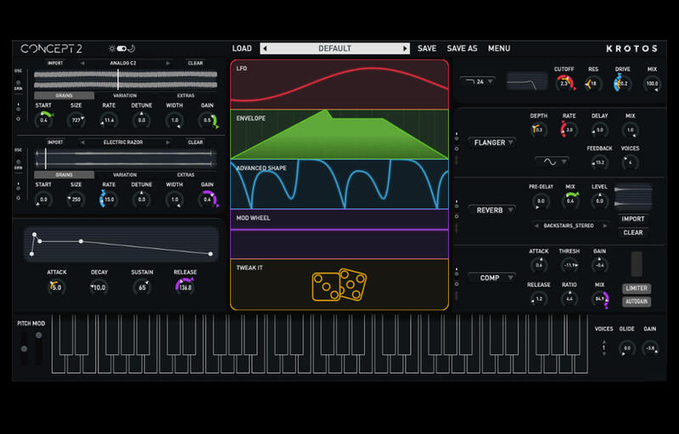
Task: Select oscillator 2 Grains tab
Action: [64, 175]
